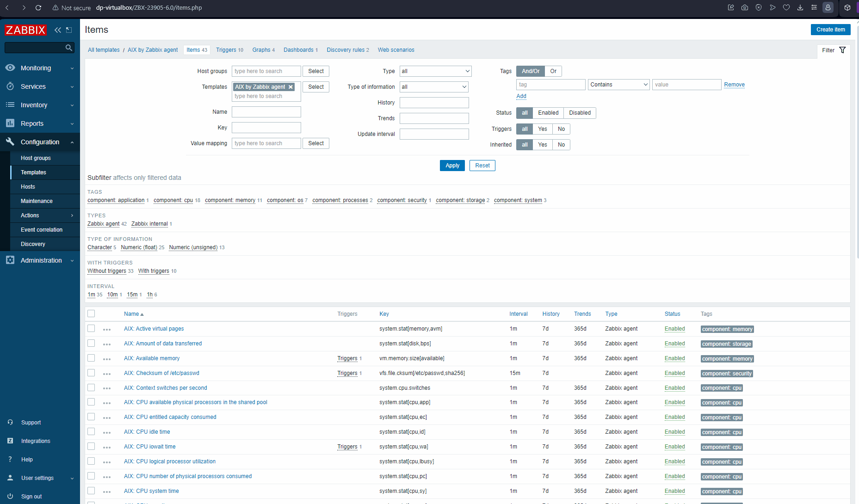Check the Active virtual pages row checkbox
The height and width of the screenshot is (504, 859).
click(91, 328)
